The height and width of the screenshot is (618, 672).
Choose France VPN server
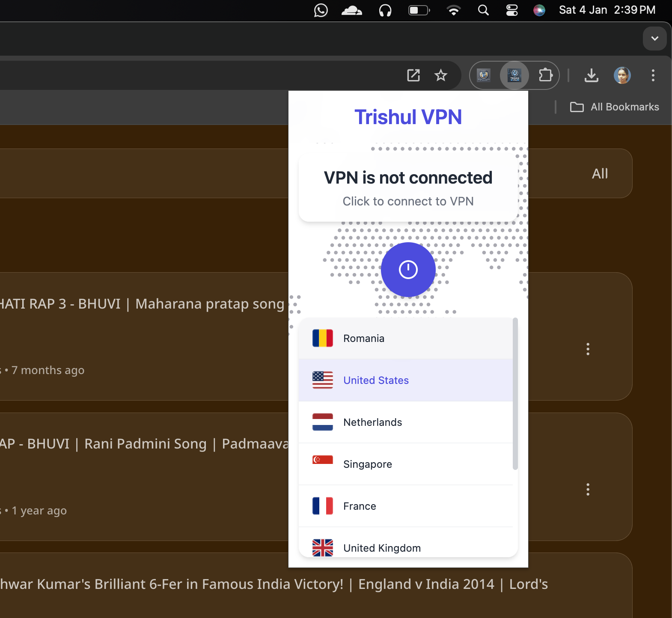pyautogui.click(x=406, y=506)
